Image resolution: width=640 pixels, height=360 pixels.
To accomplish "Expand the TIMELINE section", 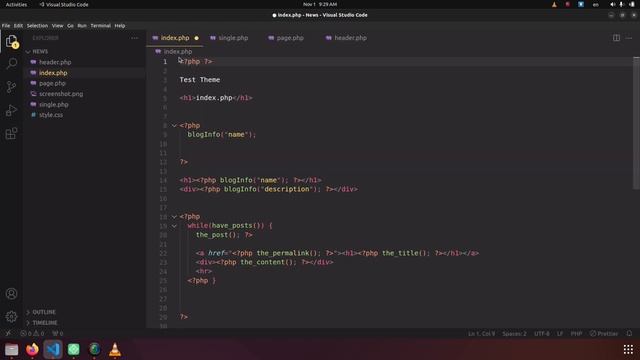I will [x=44, y=322].
